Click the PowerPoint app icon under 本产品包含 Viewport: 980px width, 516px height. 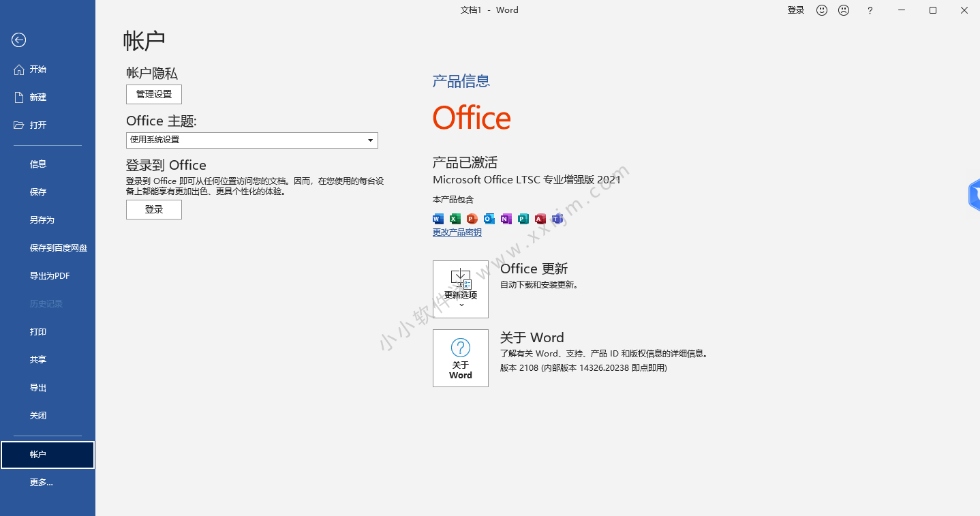(472, 219)
